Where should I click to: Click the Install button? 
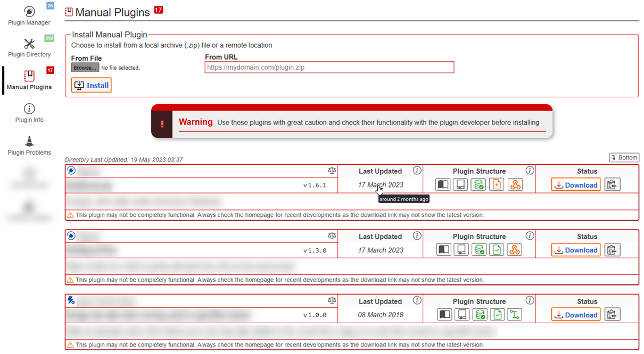pyautogui.click(x=92, y=85)
